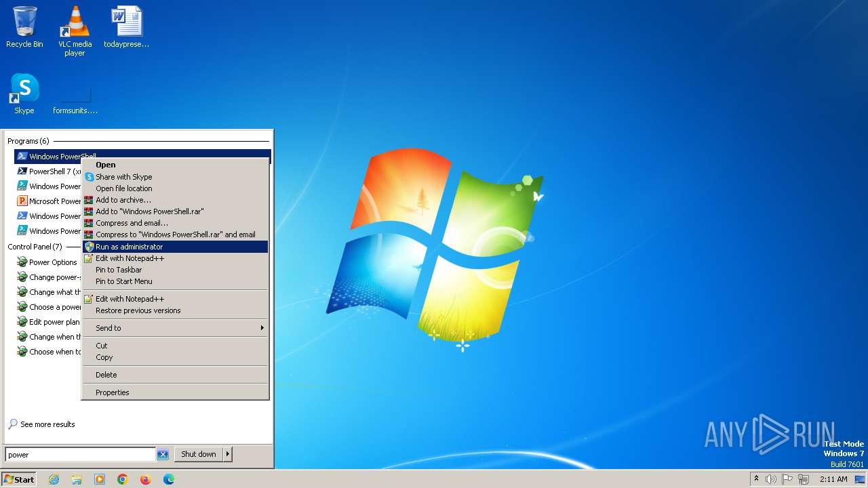Click the volume speaker tray icon
This screenshot has height=488, width=868.
(771, 479)
